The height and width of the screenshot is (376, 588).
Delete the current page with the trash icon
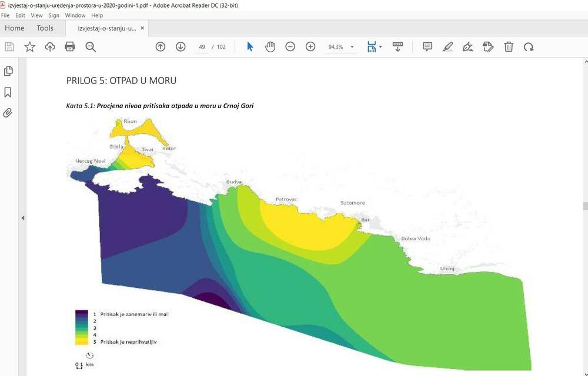[x=509, y=46]
